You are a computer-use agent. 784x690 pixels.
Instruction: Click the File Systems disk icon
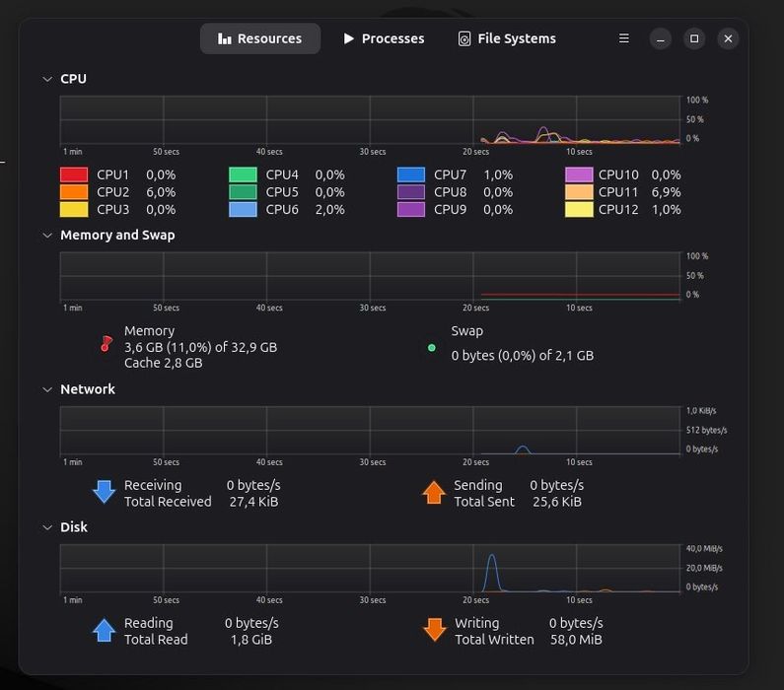[464, 39]
